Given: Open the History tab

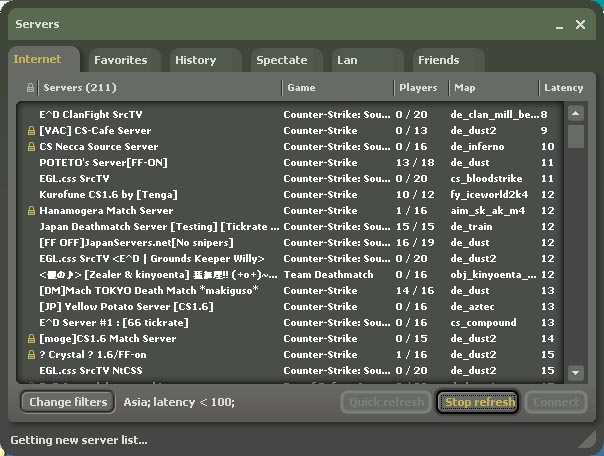Looking at the screenshot, I should pos(206,60).
